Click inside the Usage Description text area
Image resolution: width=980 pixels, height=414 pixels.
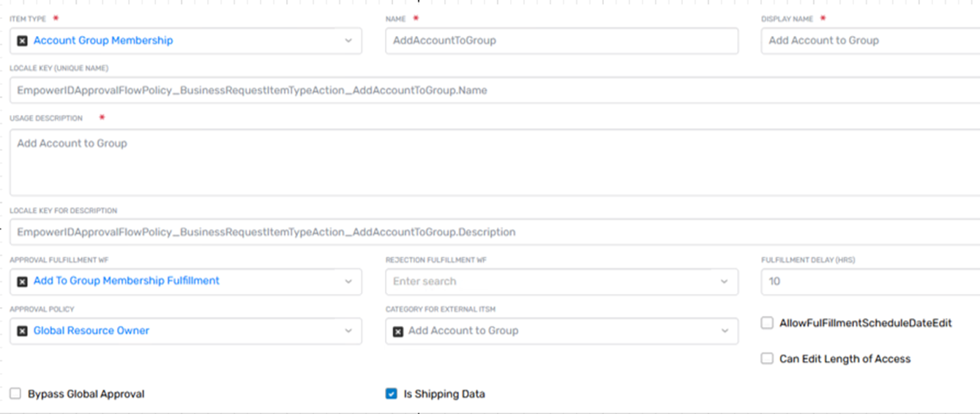(x=495, y=163)
